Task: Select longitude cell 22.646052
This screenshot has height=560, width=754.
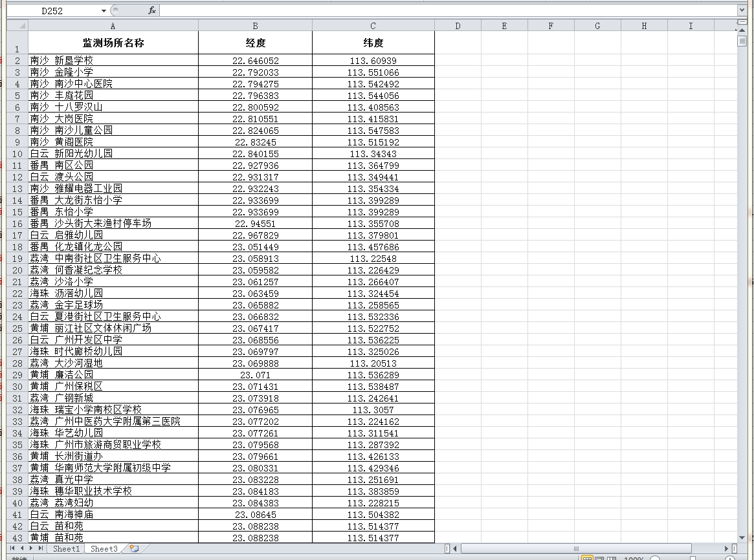Action: (x=256, y=61)
